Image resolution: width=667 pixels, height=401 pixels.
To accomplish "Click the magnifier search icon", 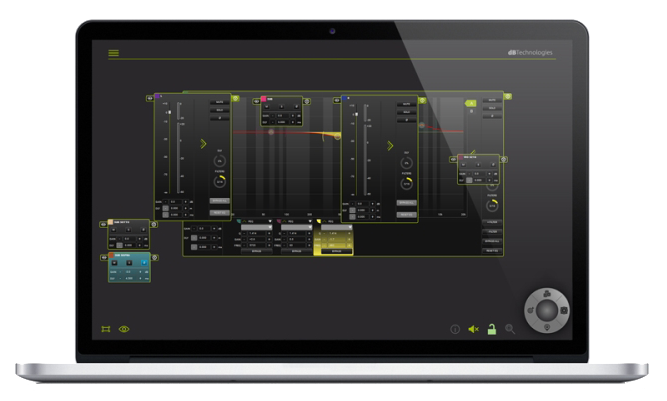I will click(510, 329).
